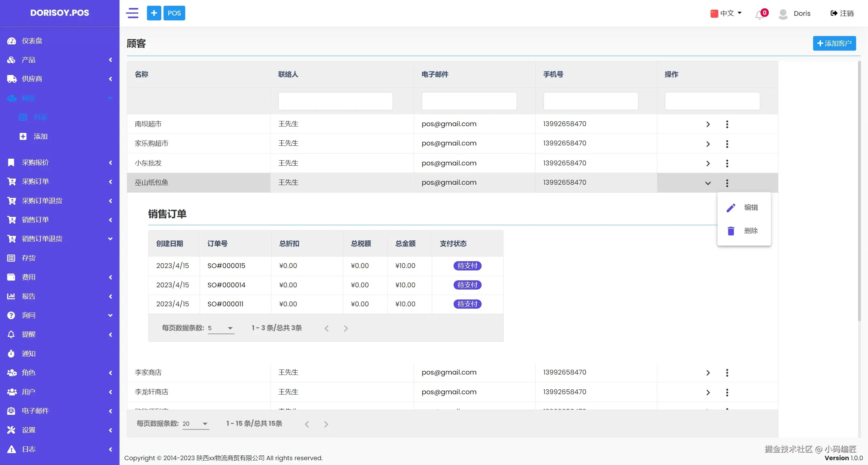Viewport: 868px width, 465px height.
Task: Click the 添加客户 button
Action: 834,43
